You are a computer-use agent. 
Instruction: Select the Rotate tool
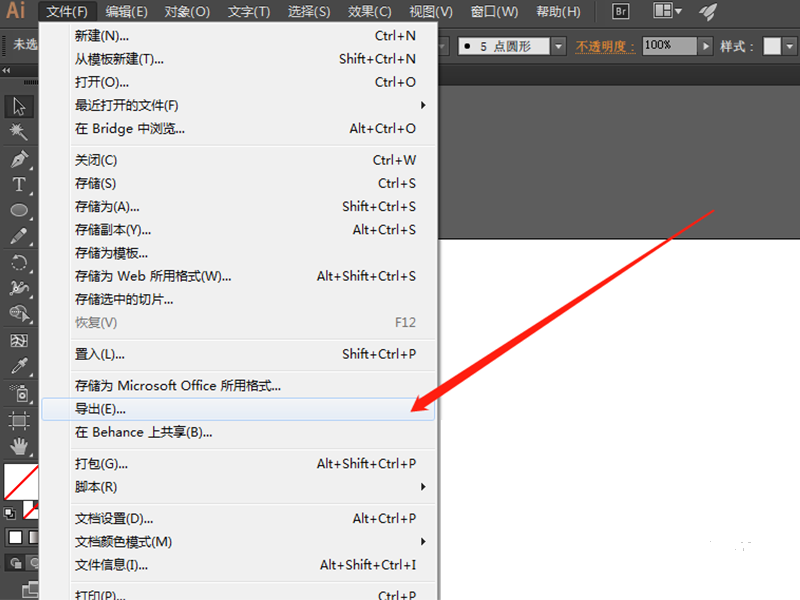click(x=19, y=263)
